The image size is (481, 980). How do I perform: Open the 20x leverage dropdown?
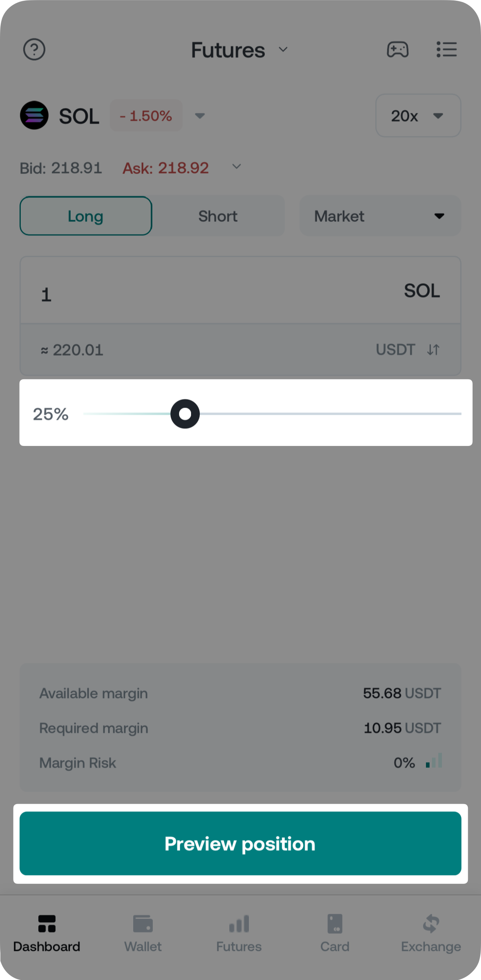pos(418,116)
